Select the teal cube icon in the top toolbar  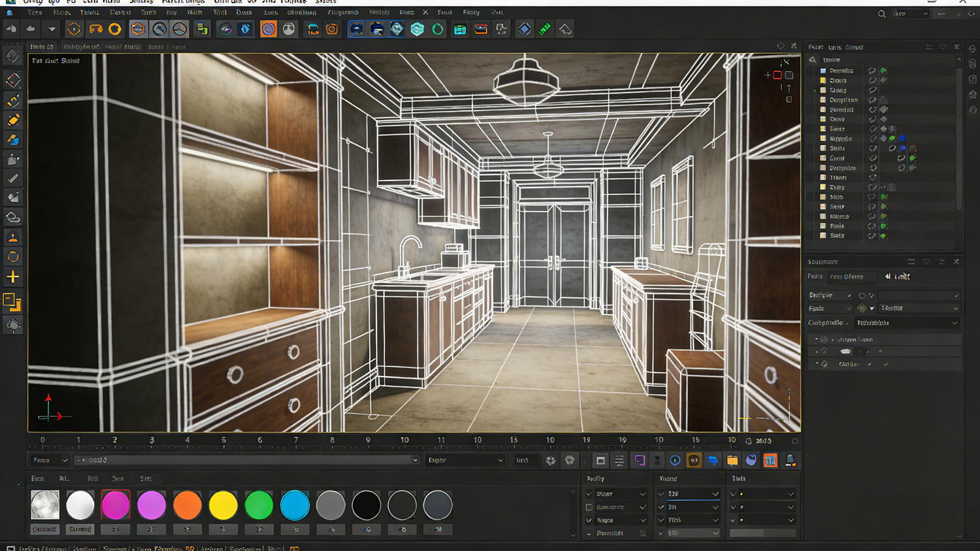417,29
